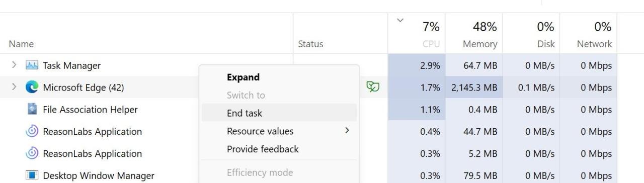644x183 pixels.
Task: Click the 0.1 MB/s disk cell
Action: click(x=531, y=87)
